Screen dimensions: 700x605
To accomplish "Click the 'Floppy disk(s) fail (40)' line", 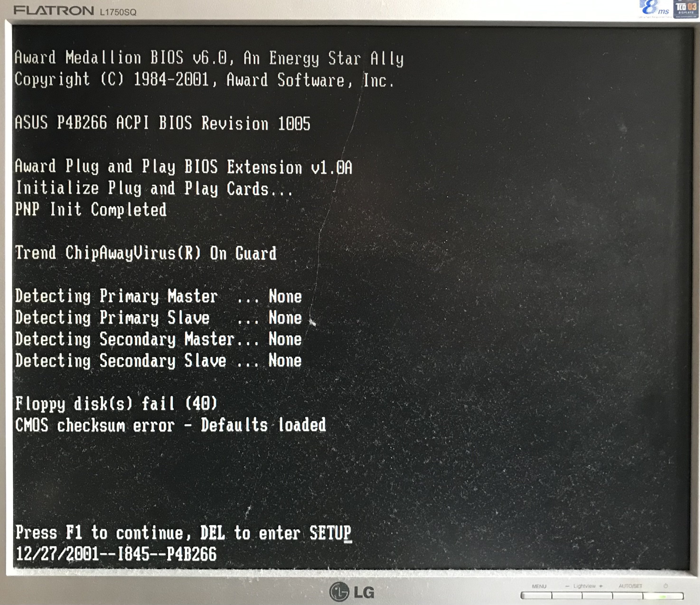I will point(116,403).
